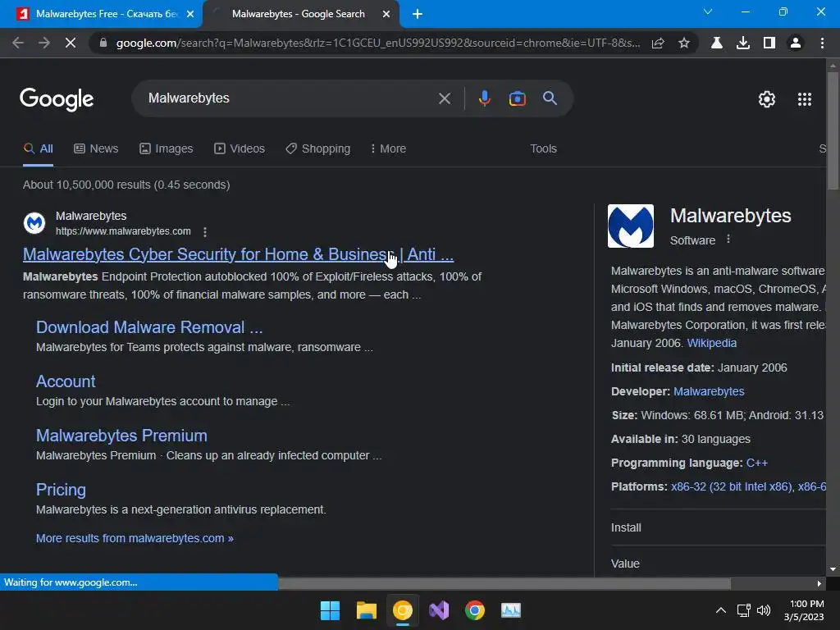This screenshot has width=840, height=630.
Task: Click the scroll down arrow
Action: (x=833, y=569)
